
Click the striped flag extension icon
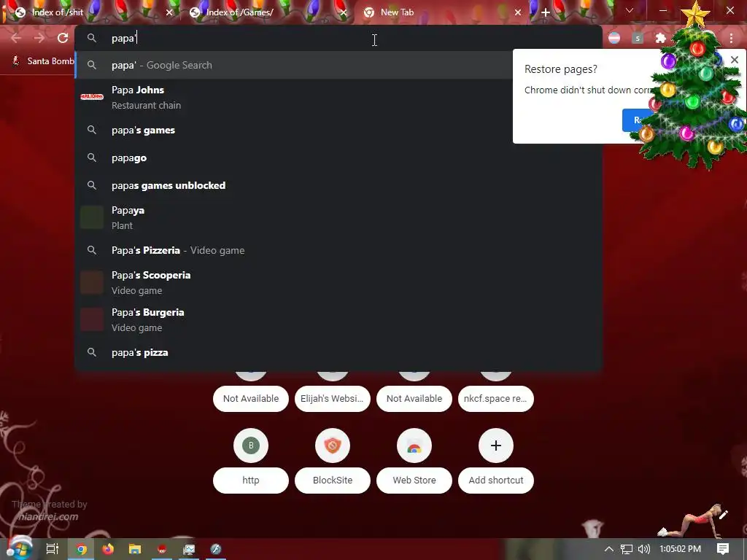pyautogui.click(x=614, y=38)
